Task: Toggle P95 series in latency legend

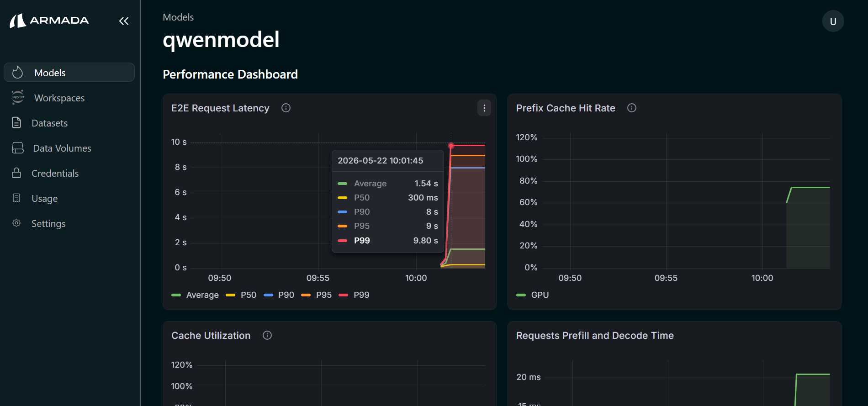Action: [x=317, y=295]
